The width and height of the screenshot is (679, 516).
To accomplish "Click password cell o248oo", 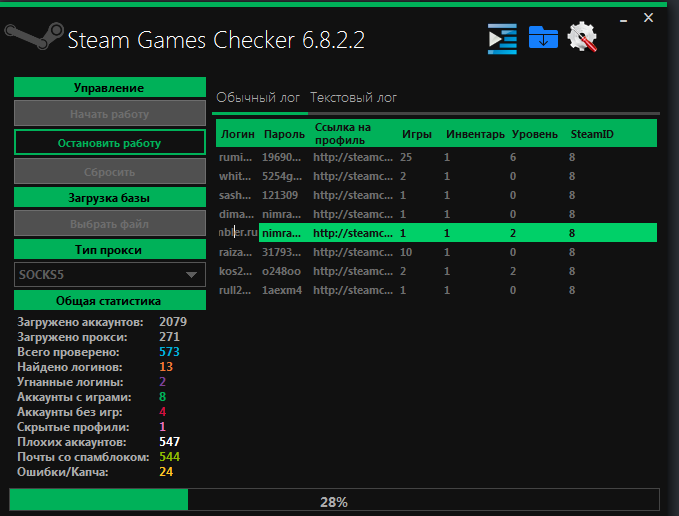I will (x=281, y=271).
